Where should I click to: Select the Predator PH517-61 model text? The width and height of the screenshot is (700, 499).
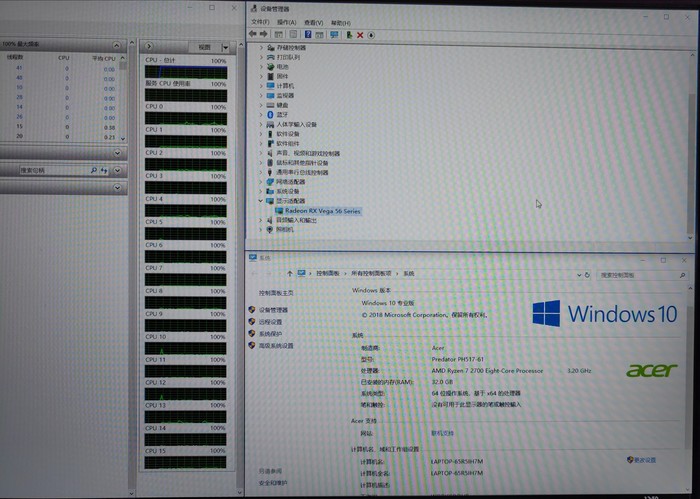[x=458, y=359]
